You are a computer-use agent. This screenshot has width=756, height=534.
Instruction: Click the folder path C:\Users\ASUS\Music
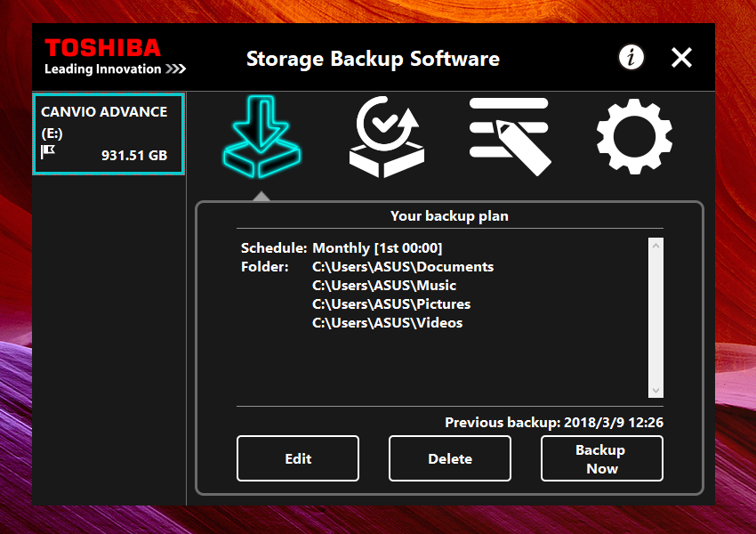[x=384, y=286]
